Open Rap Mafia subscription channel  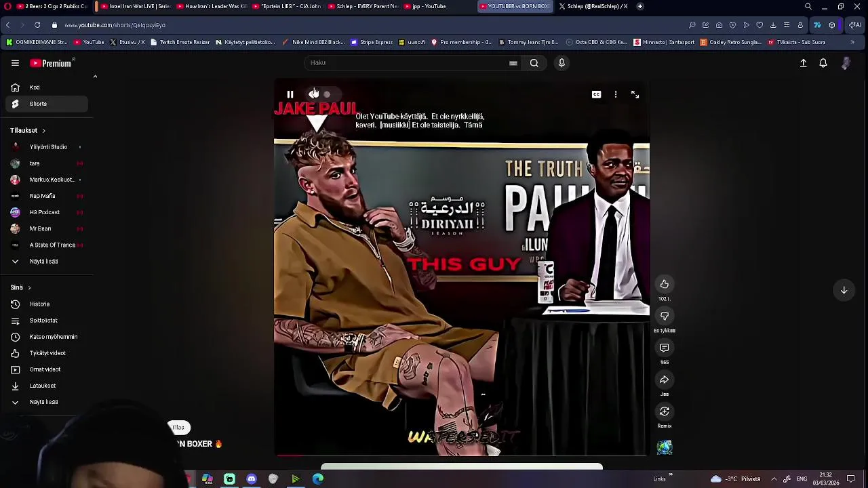point(47,196)
